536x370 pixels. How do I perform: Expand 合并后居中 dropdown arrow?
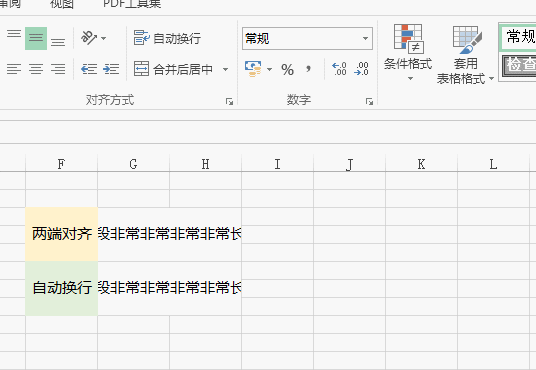point(225,69)
